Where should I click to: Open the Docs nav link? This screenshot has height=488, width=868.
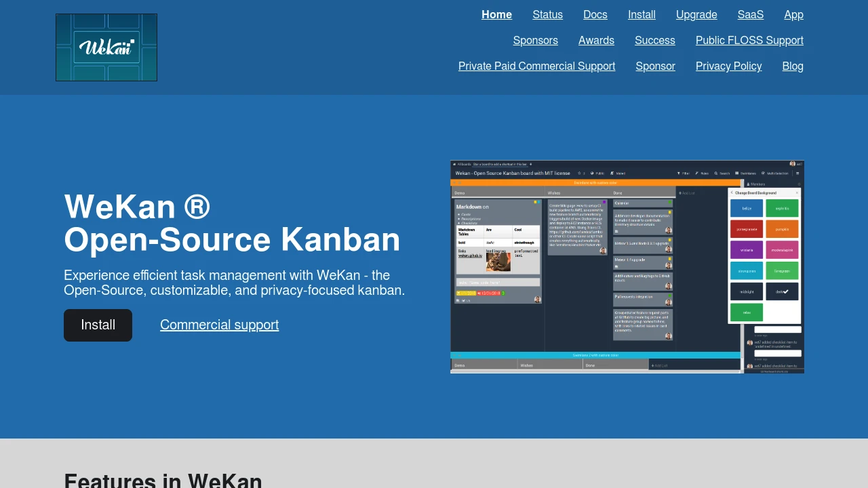[595, 15]
